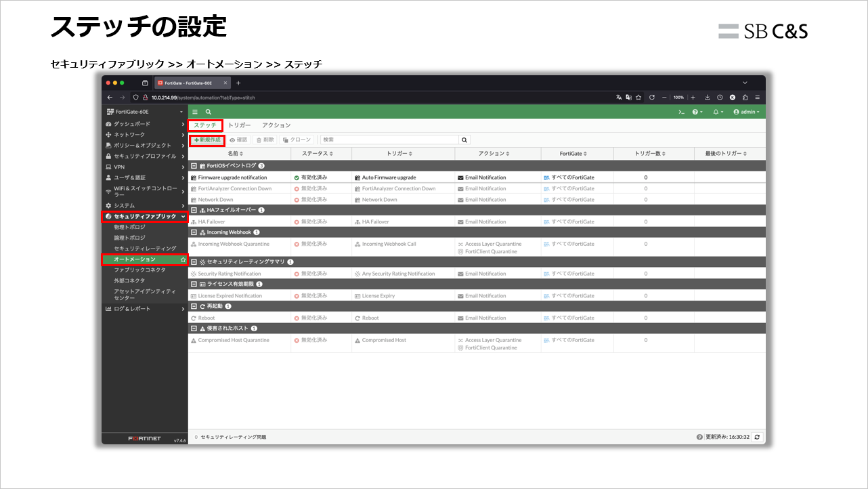Viewport: 868px width, 489px height.
Task: Open ダッシュボード in the sidebar
Action: click(145, 124)
